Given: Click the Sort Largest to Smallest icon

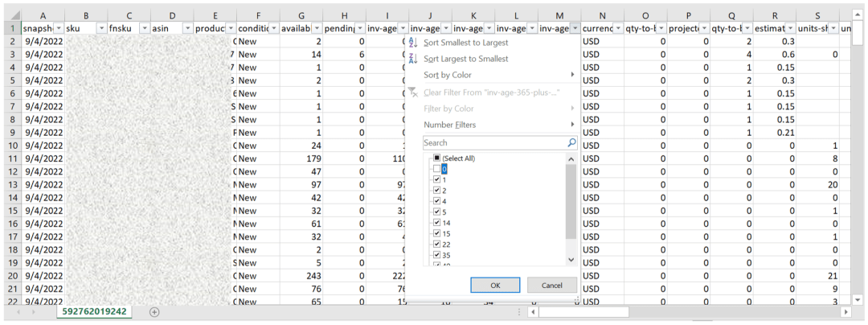Looking at the screenshot, I should click(x=413, y=59).
